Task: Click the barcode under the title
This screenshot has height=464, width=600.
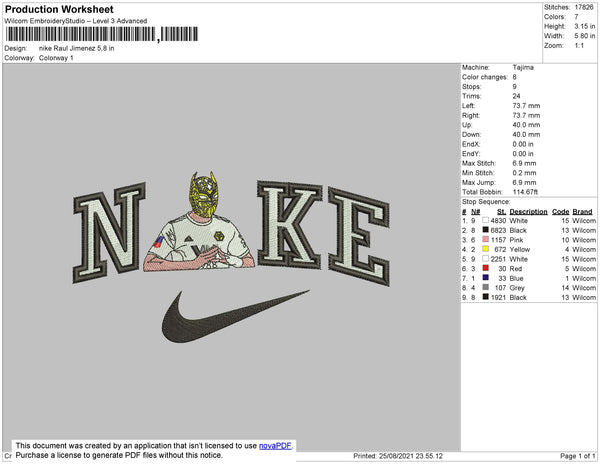Action: [102, 34]
